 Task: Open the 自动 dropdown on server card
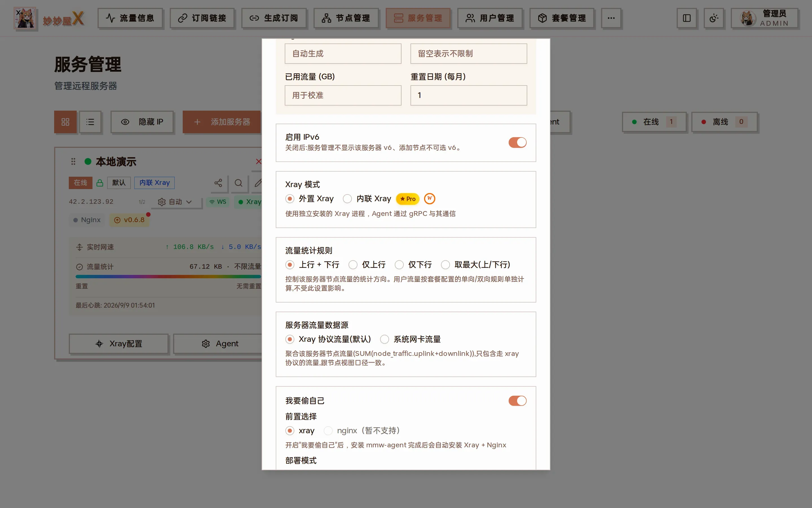point(175,202)
